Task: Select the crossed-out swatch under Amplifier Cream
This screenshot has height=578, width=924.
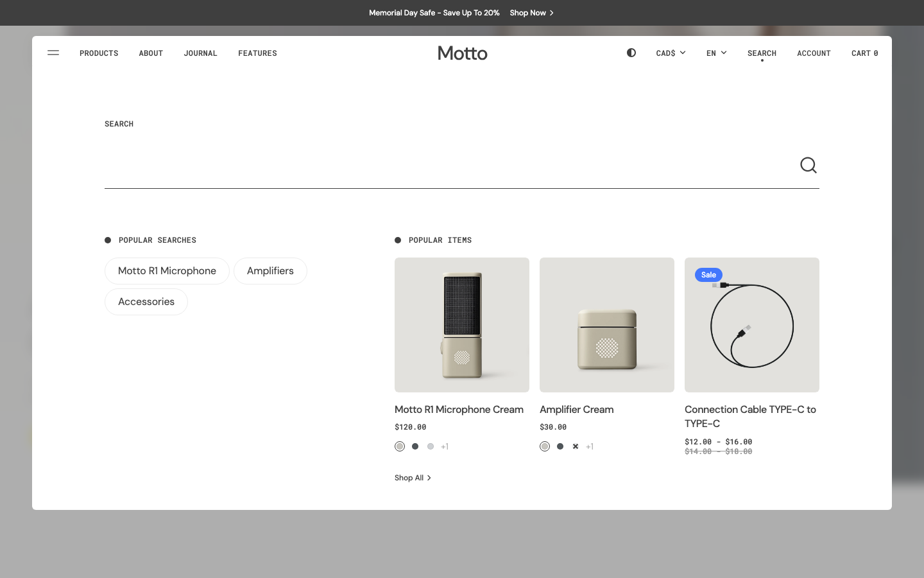Action: point(576,446)
